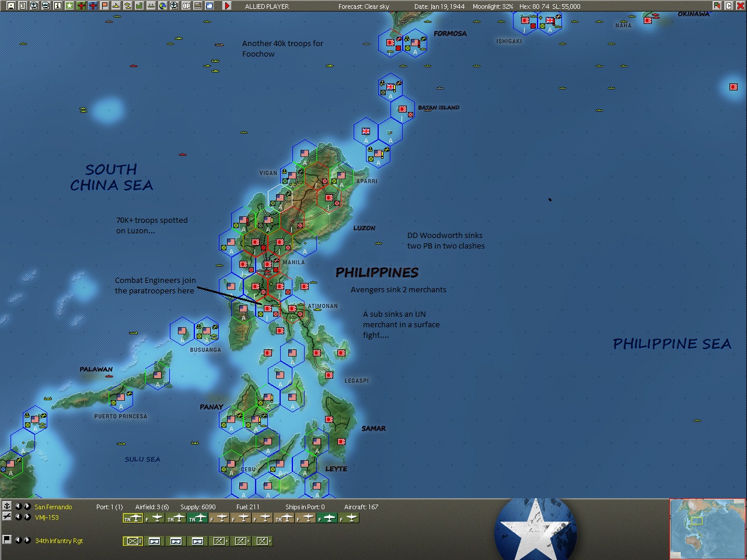Click the 'Airfield: 3 (6)' value

(152, 507)
